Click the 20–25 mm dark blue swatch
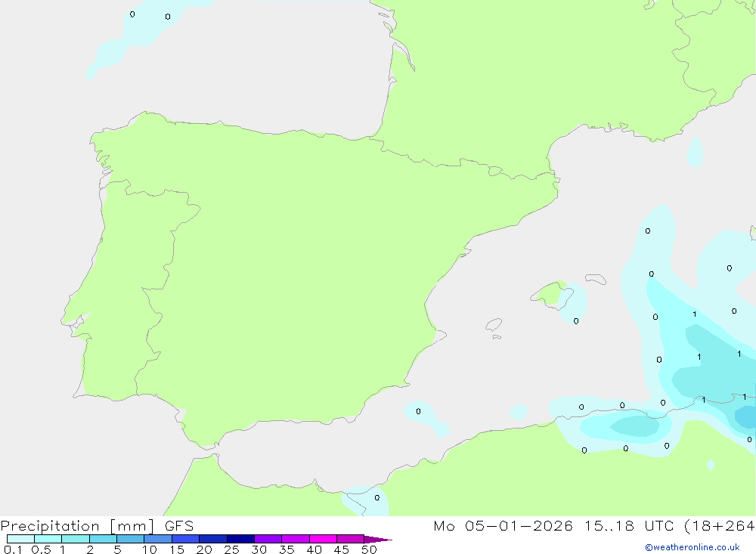The width and height of the screenshot is (756, 554). pos(213,539)
